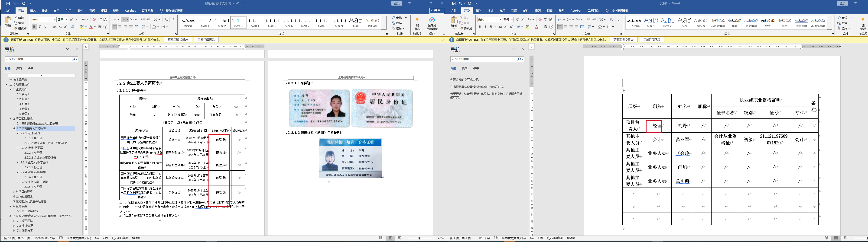Click '获取正版 Office' button in the left window
868x242 pixels.
[x=178, y=40]
